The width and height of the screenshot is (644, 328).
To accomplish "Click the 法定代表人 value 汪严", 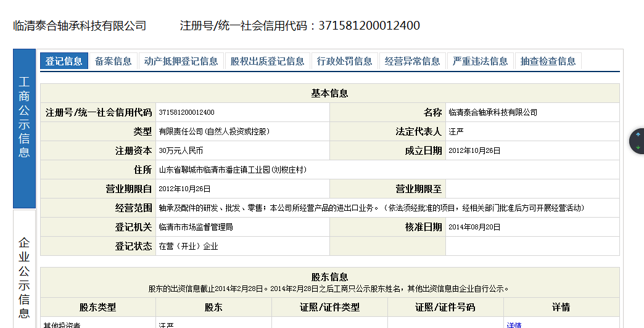I will coord(456,131).
